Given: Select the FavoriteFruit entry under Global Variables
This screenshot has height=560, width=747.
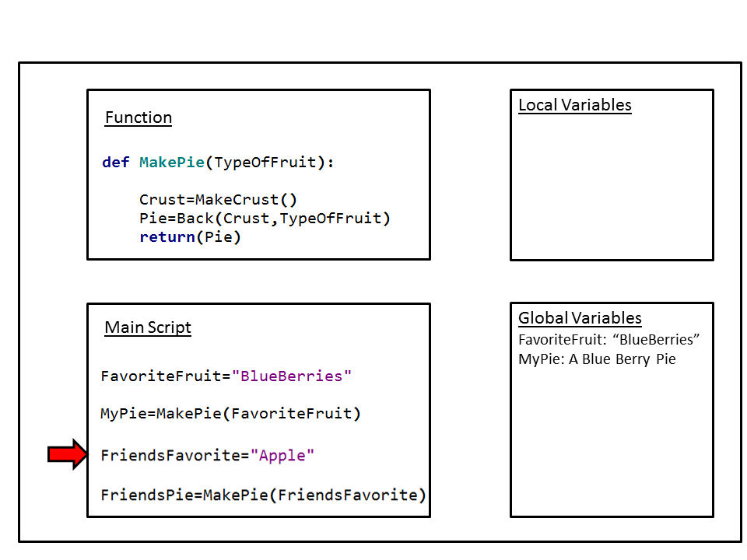Looking at the screenshot, I should pos(609,340).
